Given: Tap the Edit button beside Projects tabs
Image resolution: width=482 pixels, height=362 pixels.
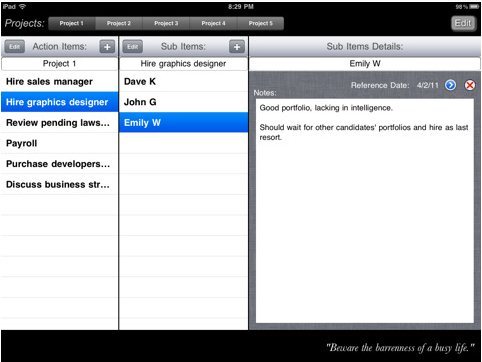Looking at the screenshot, I should (x=463, y=23).
